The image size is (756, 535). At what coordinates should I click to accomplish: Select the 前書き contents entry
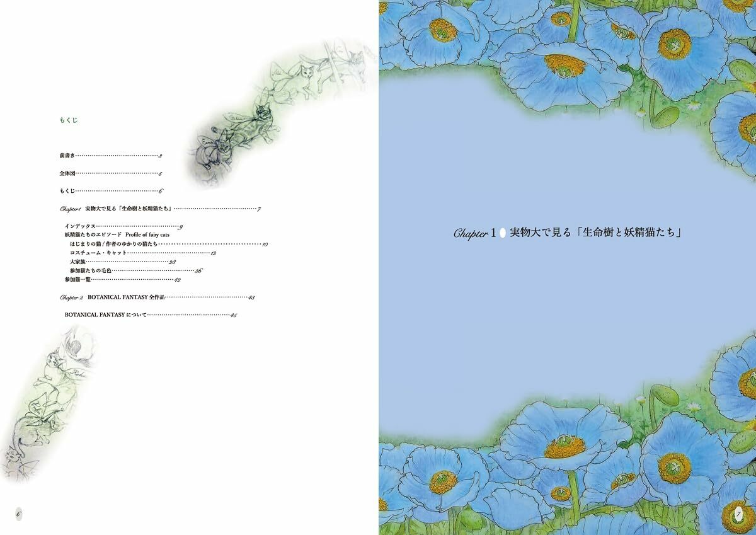(x=111, y=155)
